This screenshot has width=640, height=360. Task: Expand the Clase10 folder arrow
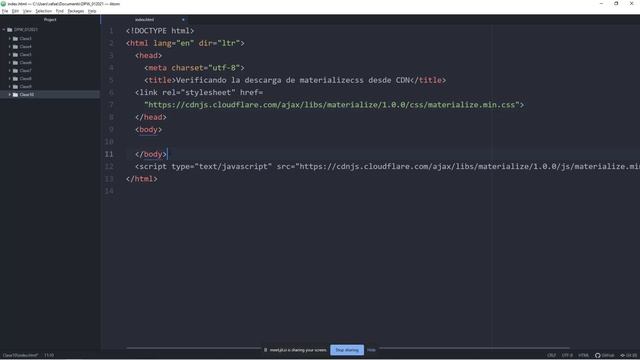9,95
